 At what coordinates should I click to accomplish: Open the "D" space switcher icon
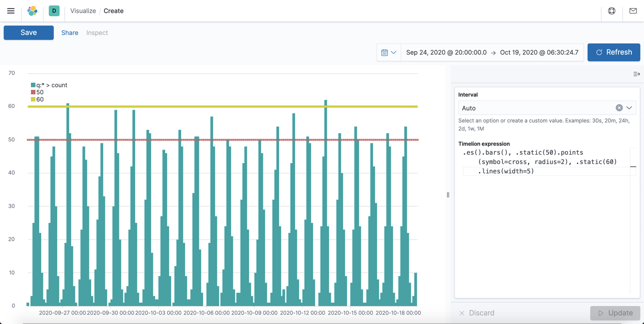pyautogui.click(x=54, y=10)
